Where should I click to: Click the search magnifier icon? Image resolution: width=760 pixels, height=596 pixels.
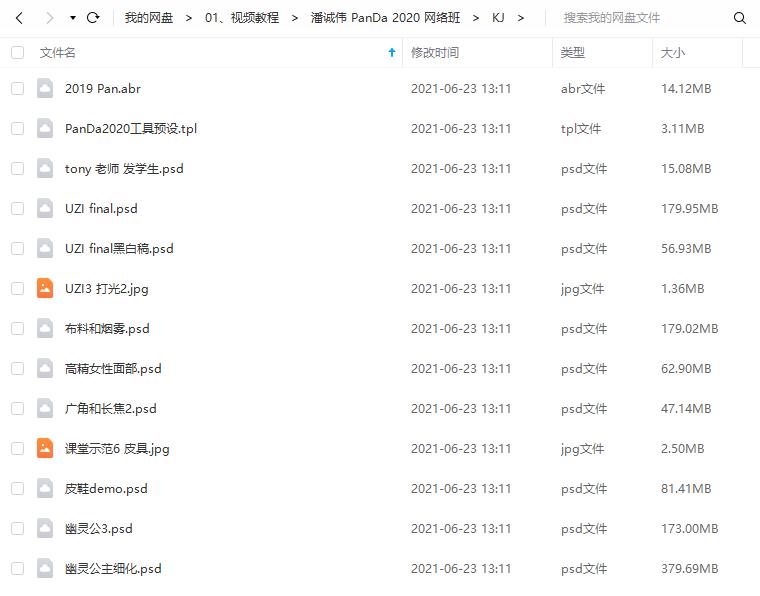(739, 18)
